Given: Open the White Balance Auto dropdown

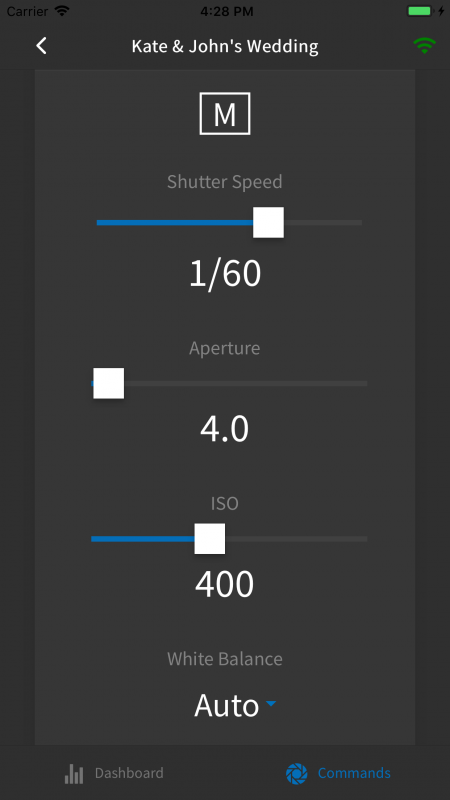Looking at the screenshot, I should (x=235, y=706).
